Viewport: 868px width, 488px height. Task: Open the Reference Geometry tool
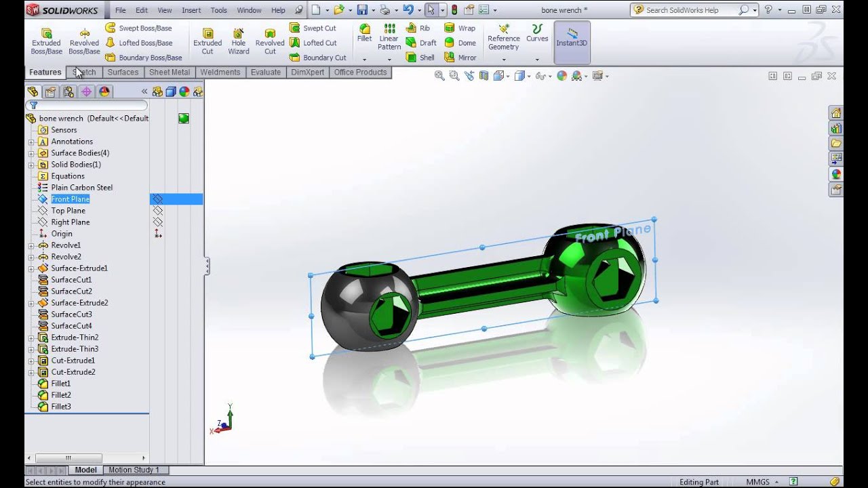pyautogui.click(x=504, y=37)
